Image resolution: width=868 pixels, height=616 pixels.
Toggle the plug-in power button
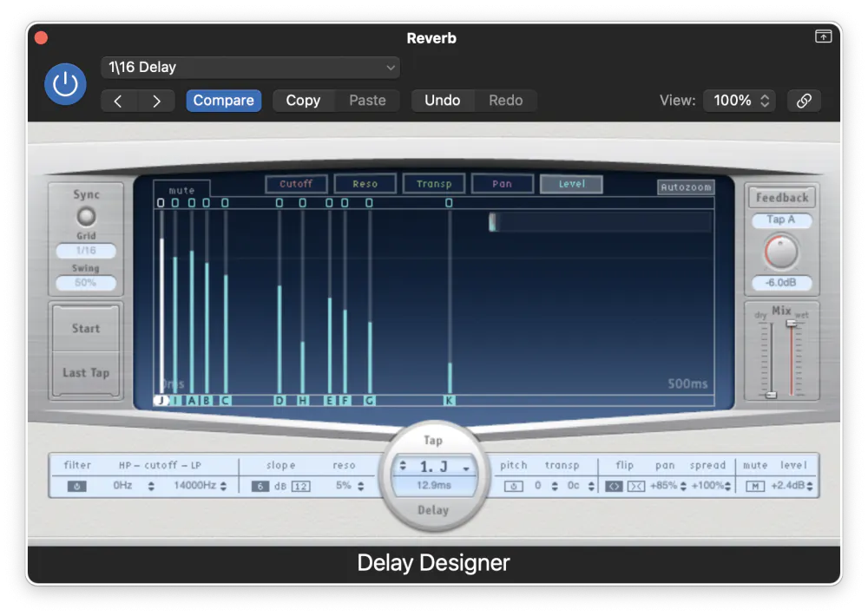[65, 84]
